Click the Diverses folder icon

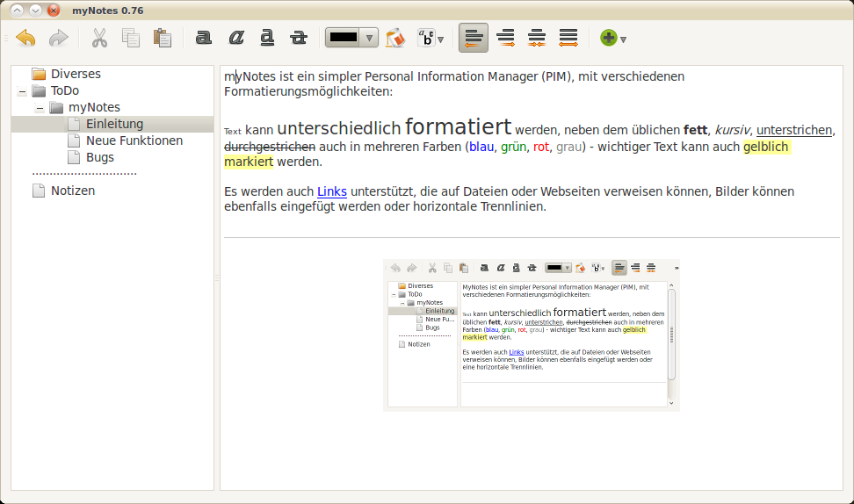click(x=39, y=74)
